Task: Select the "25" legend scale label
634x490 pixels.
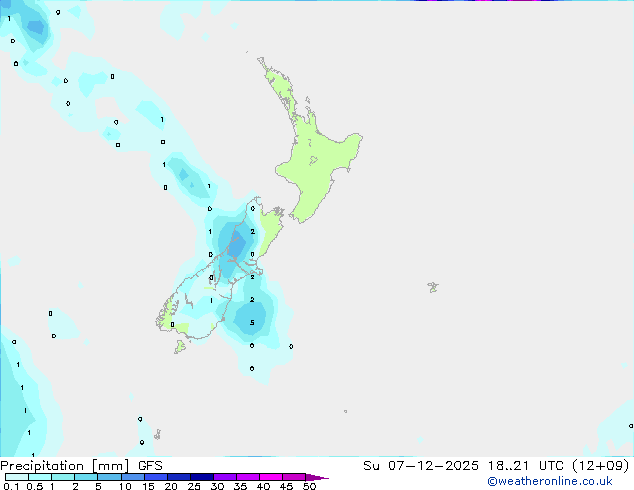Action: [194, 486]
